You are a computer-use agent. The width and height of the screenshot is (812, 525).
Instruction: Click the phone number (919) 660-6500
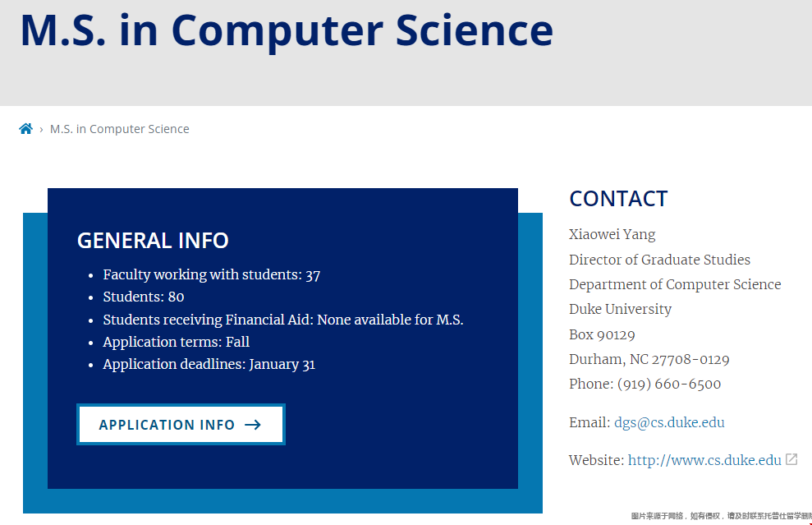click(669, 384)
